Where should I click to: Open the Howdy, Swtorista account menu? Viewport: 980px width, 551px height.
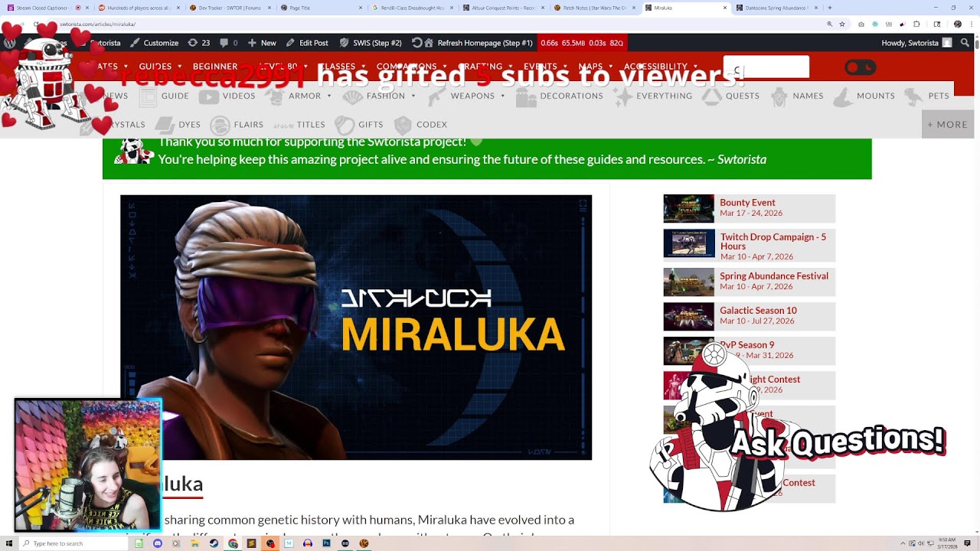pyautogui.click(x=916, y=43)
